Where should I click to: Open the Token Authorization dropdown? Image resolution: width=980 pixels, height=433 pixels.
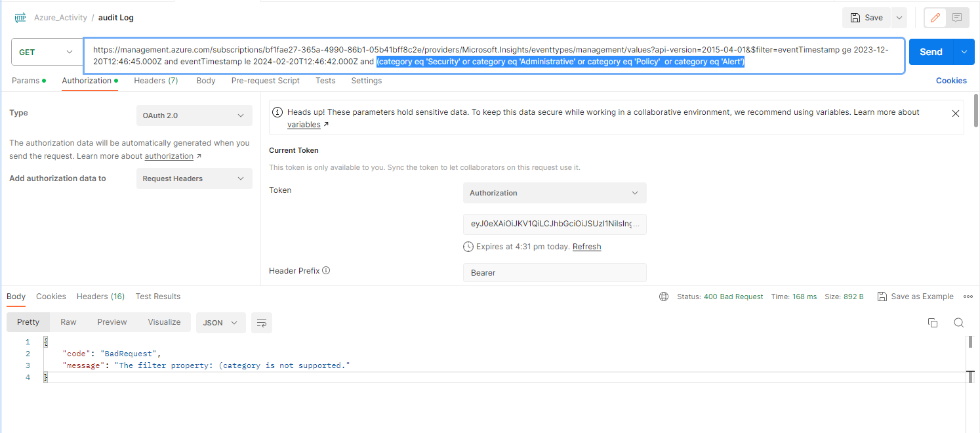[555, 193]
